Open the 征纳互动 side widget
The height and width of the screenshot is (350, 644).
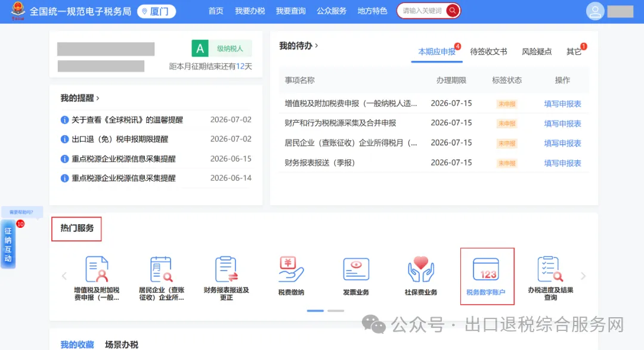pyautogui.click(x=8, y=244)
